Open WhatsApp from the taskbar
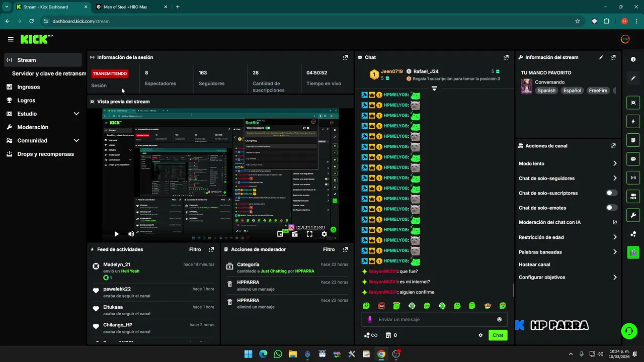The width and height of the screenshot is (644, 362). 278,354
